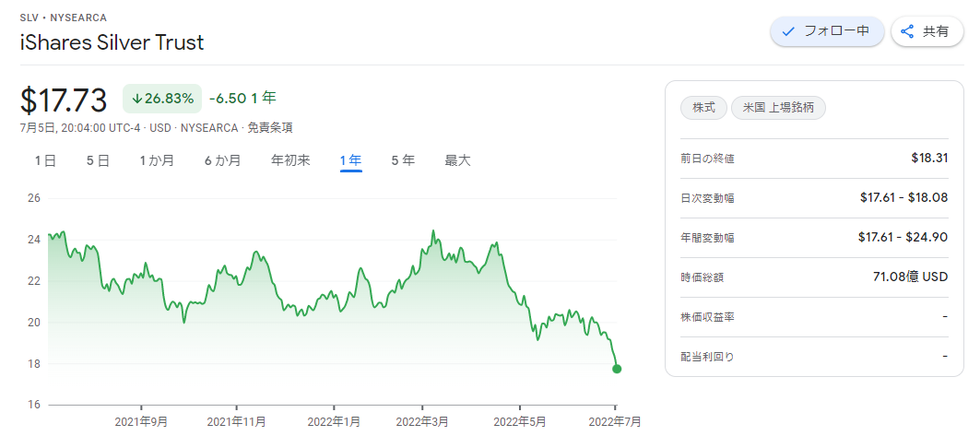This screenshot has width=980, height=436.
Task: Click the 2021年9月 axis label
Action: point(141,421)
